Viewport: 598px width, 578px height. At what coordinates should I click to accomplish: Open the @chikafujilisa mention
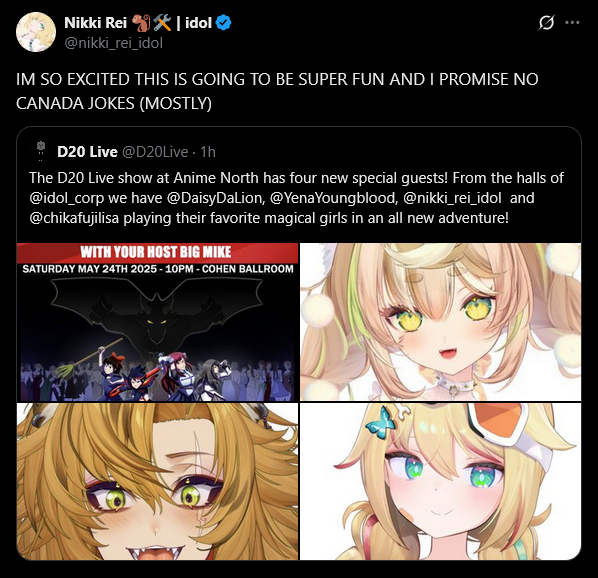pos(74,218)
